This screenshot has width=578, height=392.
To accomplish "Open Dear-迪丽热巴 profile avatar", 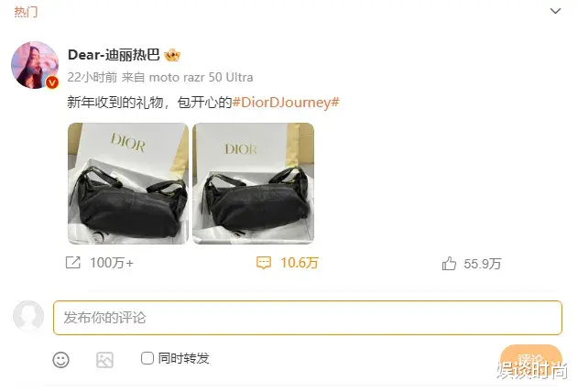I will [x=35, y=65].
